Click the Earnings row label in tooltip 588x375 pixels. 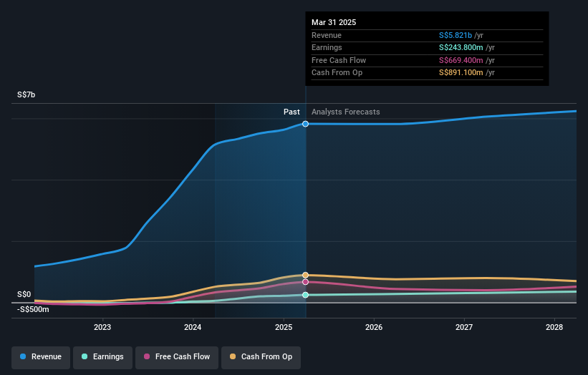(327, 47)
